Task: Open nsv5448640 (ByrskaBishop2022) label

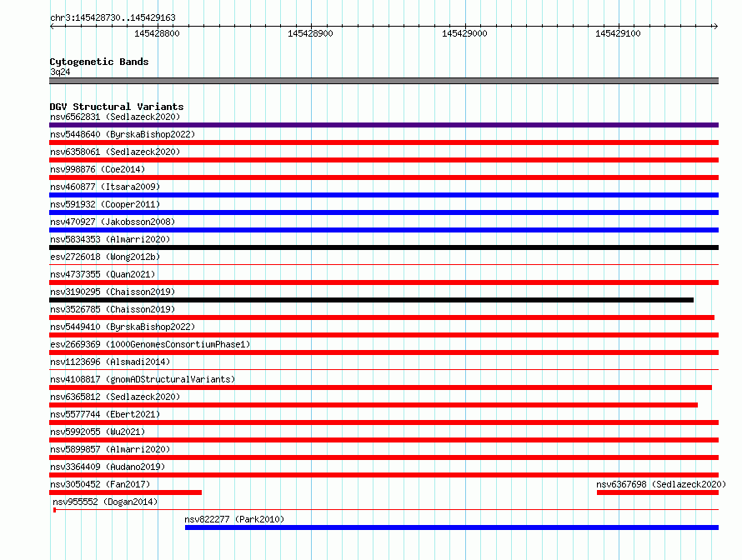Action: tap(123, 134)
